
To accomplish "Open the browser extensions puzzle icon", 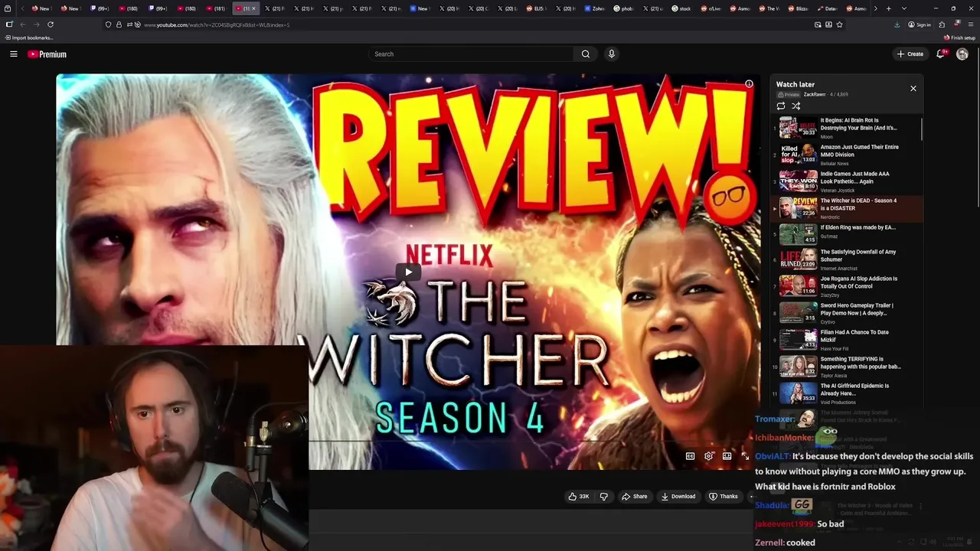I will (942, 24).
